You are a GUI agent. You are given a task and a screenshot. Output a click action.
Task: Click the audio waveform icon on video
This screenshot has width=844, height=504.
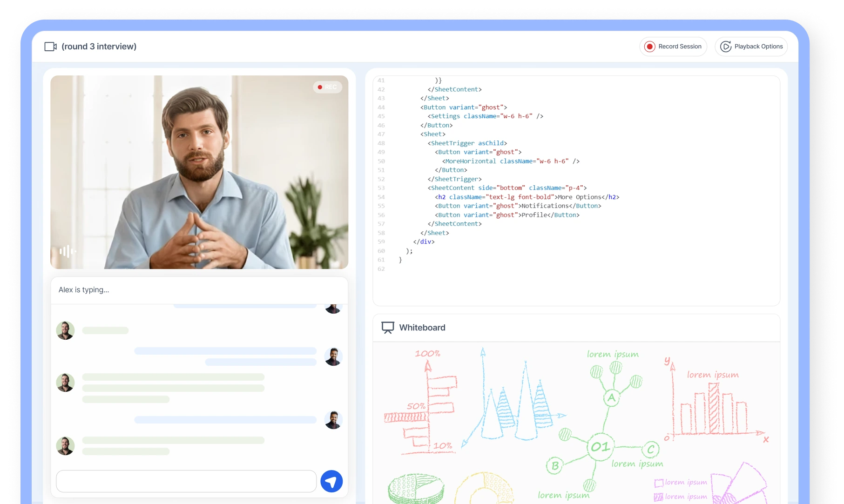tap(68, 252)
